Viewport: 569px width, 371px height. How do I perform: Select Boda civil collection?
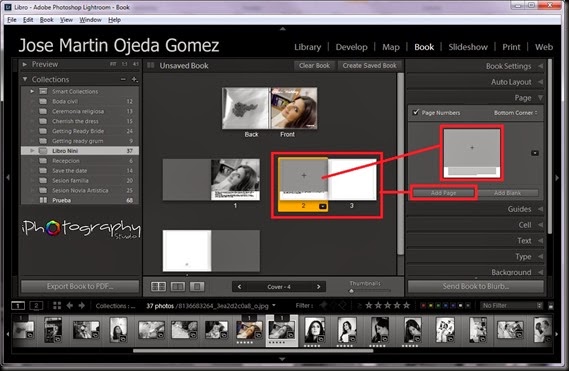pos(80,101)
